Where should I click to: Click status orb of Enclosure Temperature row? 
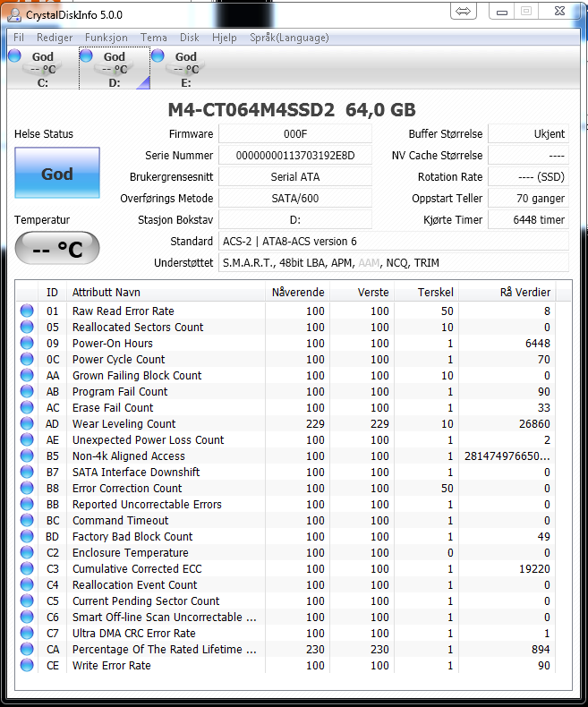tap(27, 553)
